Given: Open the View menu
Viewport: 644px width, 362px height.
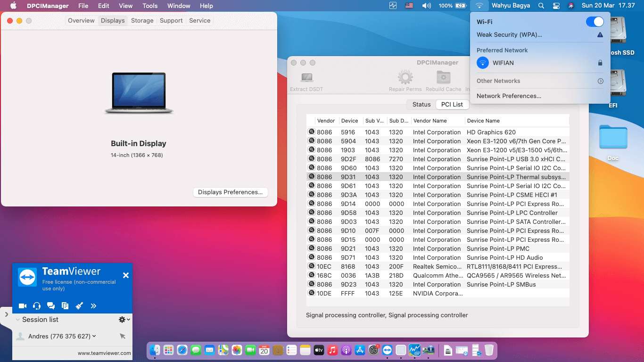Looking at the screenshot, I should [x=125, y=6].
